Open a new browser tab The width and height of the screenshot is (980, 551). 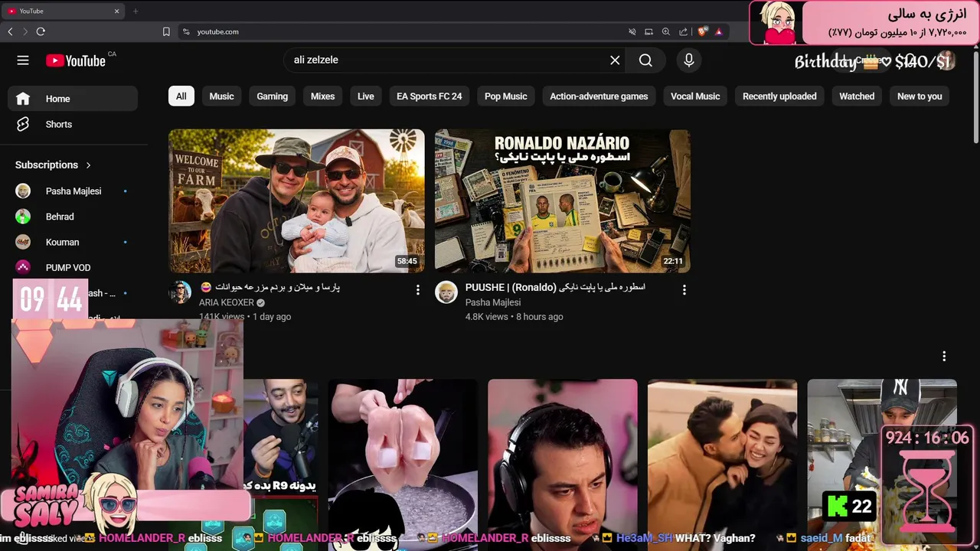tap(136, 11)
